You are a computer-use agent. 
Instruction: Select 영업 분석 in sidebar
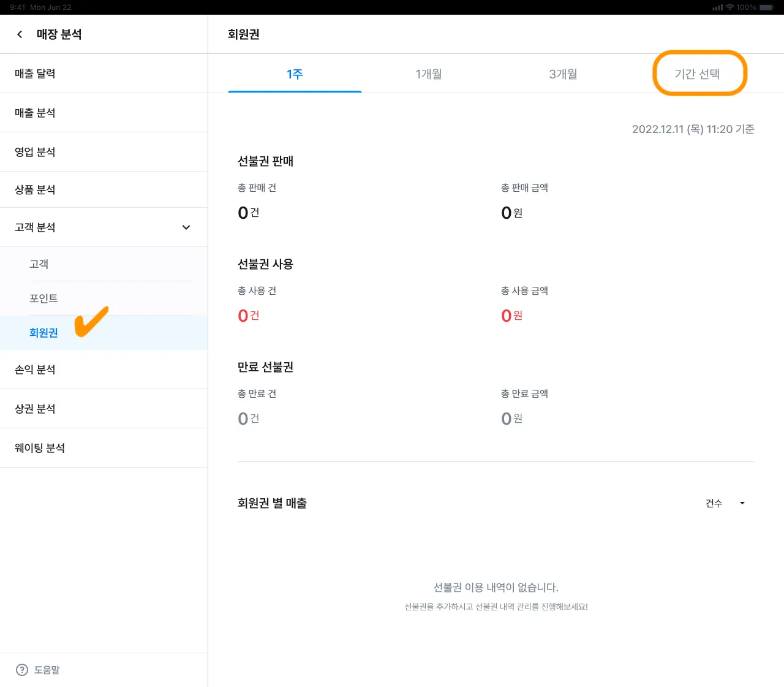(35, 152)
